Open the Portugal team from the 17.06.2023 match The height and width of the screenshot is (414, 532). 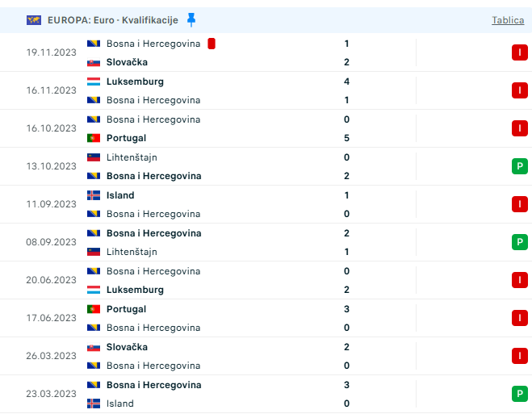[x=125, y=309]
